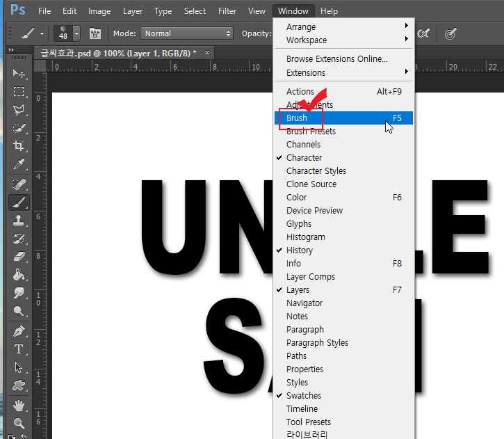Screen dimensions: 504x439
Task: Open the Type menu
Action: pyautogui.click(x=163, y=11)
